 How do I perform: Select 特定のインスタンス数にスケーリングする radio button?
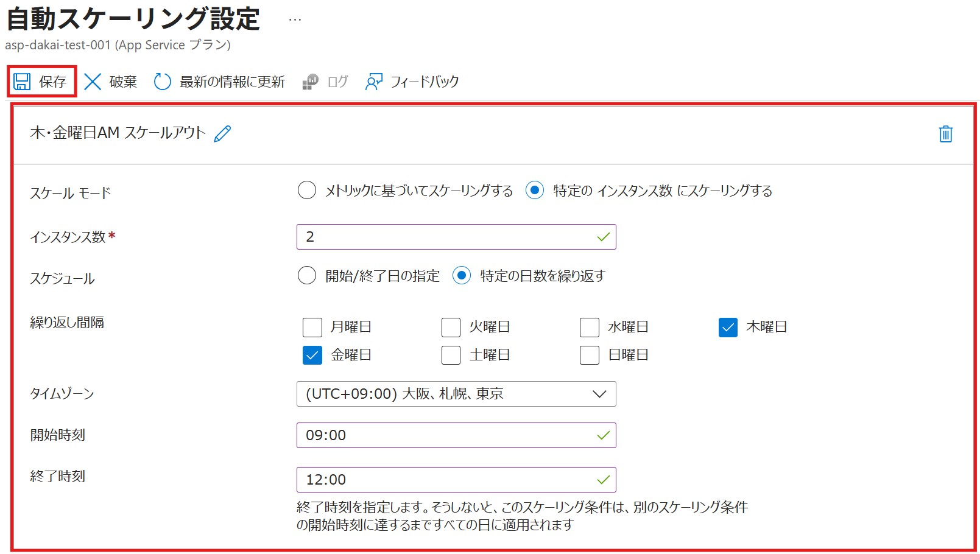coord(535,191)
